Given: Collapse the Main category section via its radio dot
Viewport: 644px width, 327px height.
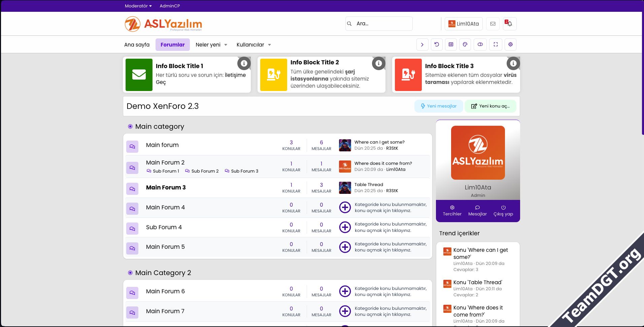Looking at the screenshot, I should coord(130,126).
